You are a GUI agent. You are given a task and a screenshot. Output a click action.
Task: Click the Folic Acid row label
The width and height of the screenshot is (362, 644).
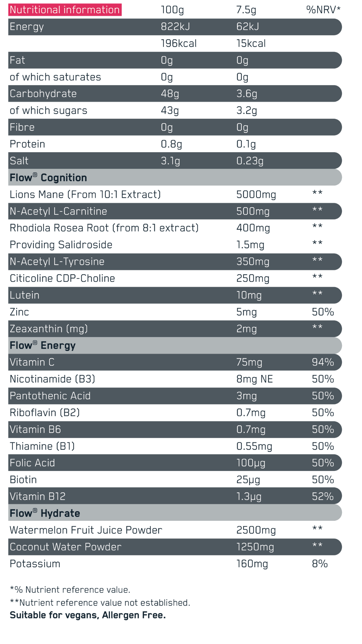pos(32,463)
